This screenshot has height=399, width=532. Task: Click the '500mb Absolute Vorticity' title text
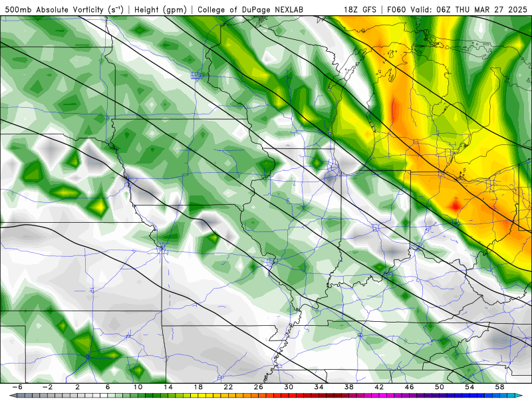(55, 10)
